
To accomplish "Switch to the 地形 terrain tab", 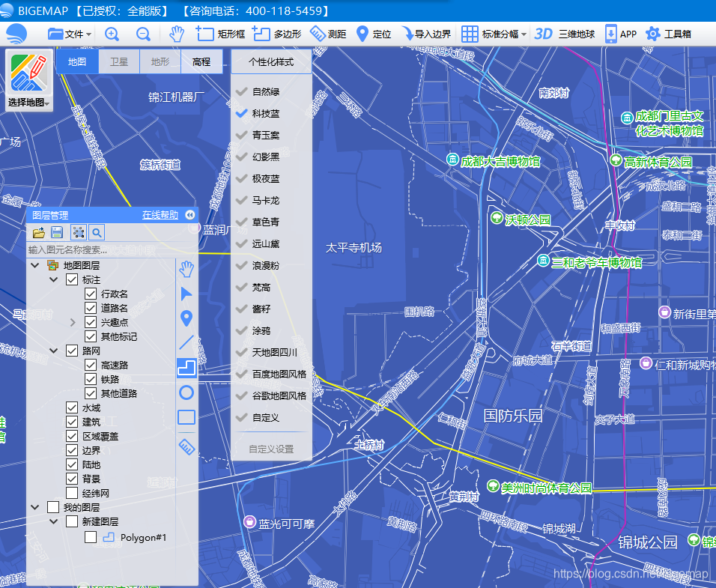I will click(160, 61).
